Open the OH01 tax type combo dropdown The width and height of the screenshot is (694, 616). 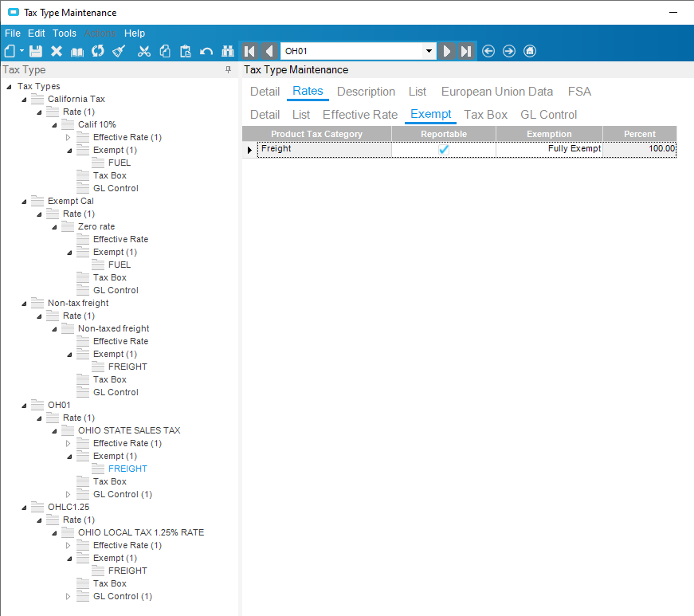click(x=429, y=51)
